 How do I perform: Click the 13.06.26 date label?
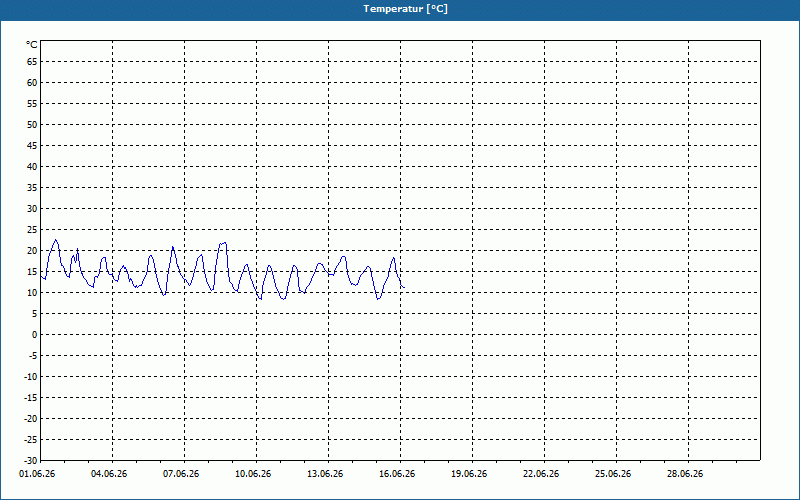pos(325,474)
